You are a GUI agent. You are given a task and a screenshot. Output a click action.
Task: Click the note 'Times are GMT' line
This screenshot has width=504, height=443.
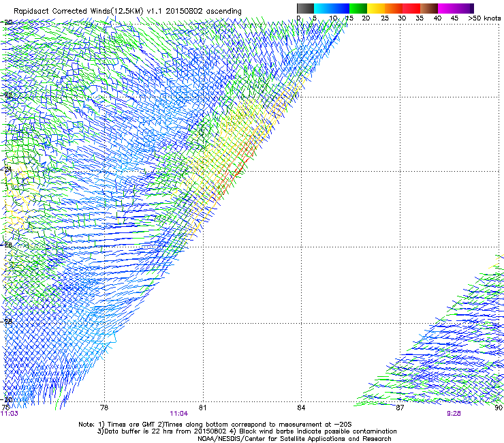pos(215,425)
